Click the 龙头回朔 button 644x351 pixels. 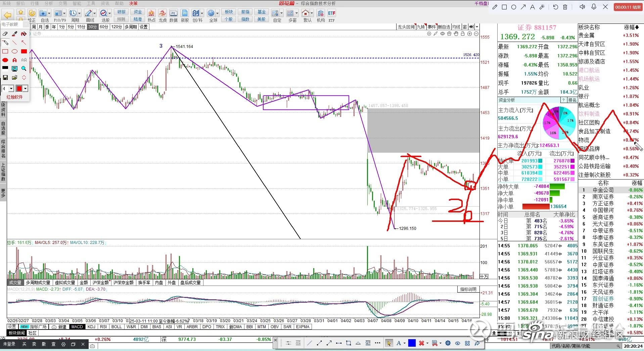406,27
